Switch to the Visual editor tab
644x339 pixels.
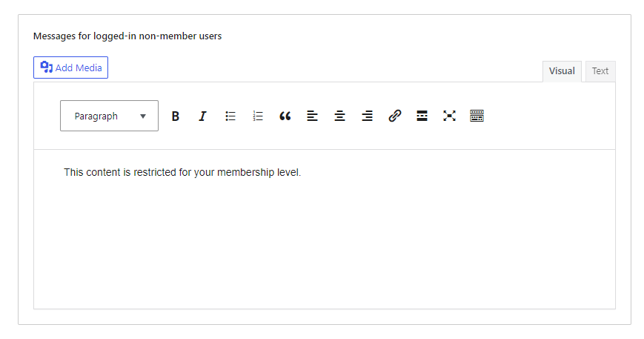tap(562, 71)
